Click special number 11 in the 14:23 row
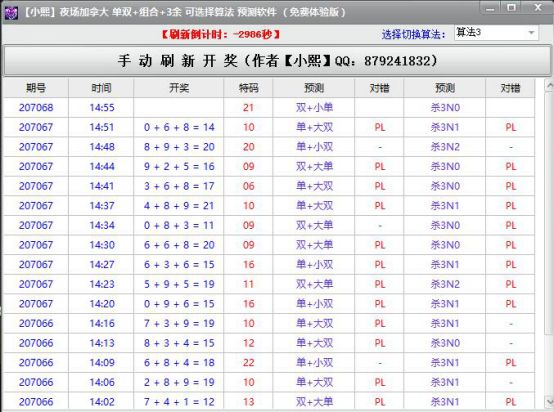 click(x=248, y=284)
